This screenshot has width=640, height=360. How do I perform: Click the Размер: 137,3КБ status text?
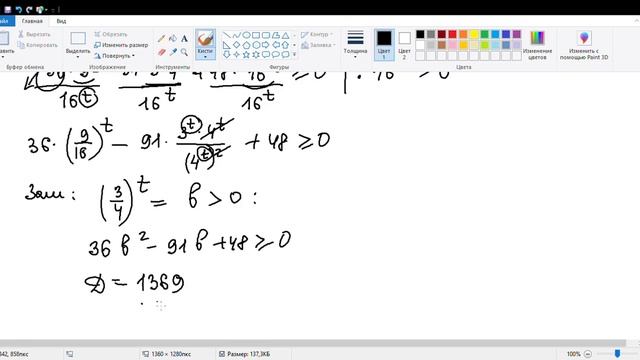click(x=248, y=354)
